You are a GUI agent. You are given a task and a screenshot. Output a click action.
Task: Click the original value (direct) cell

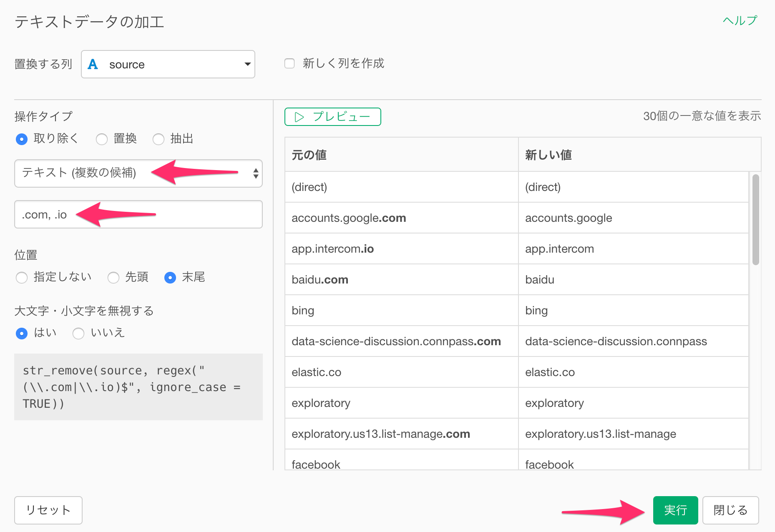coord(401,187)
